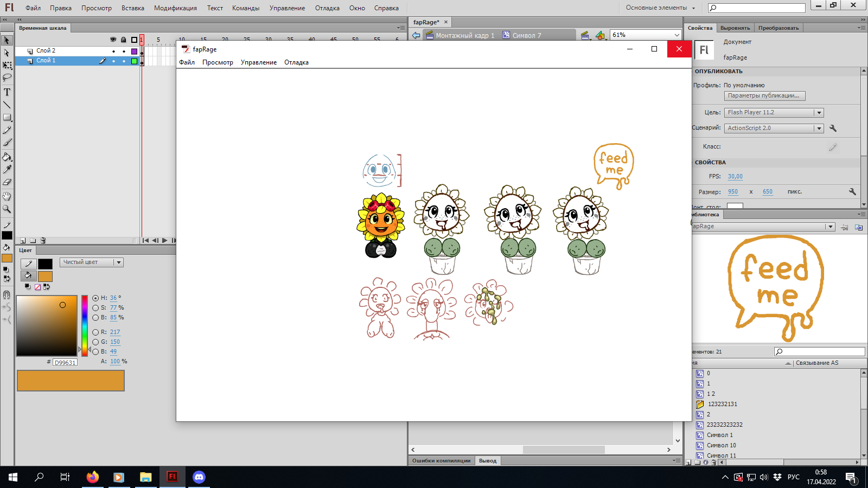Open the Команды menu

click(246, 8)
